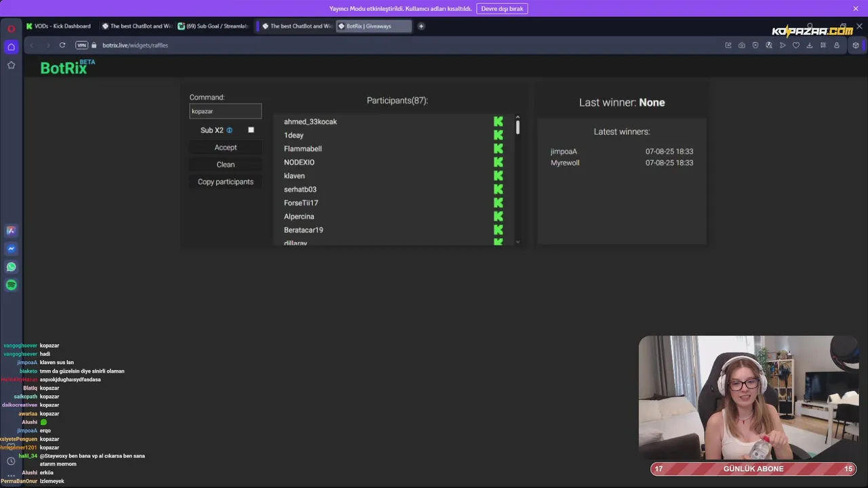
Task: Open the send/flow arrow icon
Action: pos(783,45)
